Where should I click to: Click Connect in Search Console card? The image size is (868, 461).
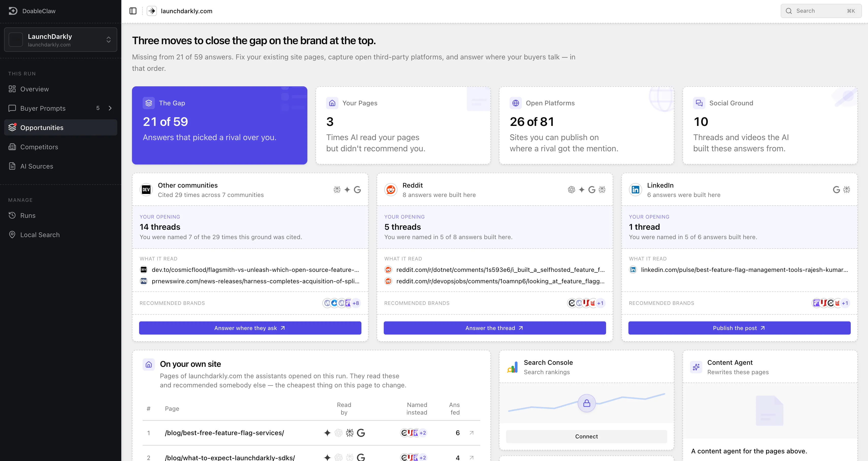pos(586,436)
